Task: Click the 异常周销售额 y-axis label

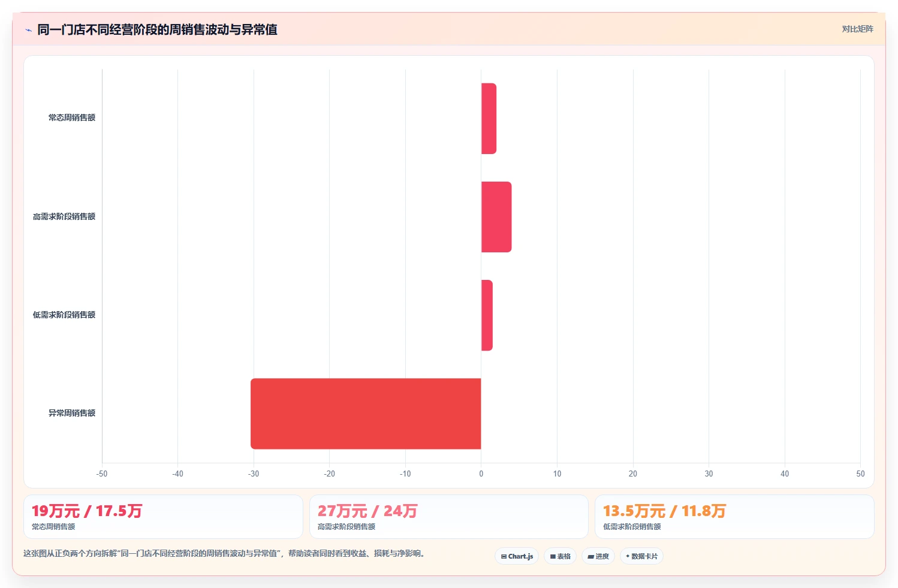Action: [x=72, y=413]
